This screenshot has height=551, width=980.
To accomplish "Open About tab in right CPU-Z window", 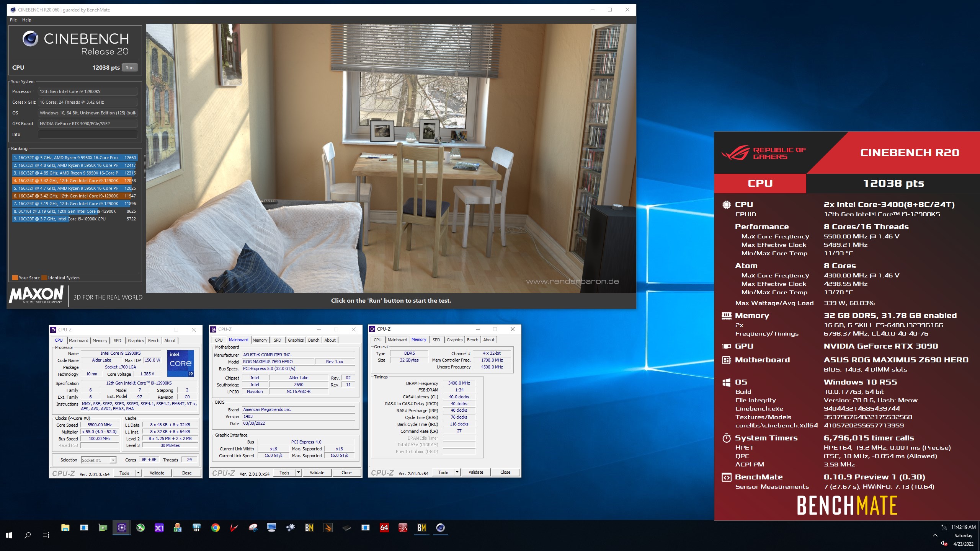I will click(x=489, y=340).
